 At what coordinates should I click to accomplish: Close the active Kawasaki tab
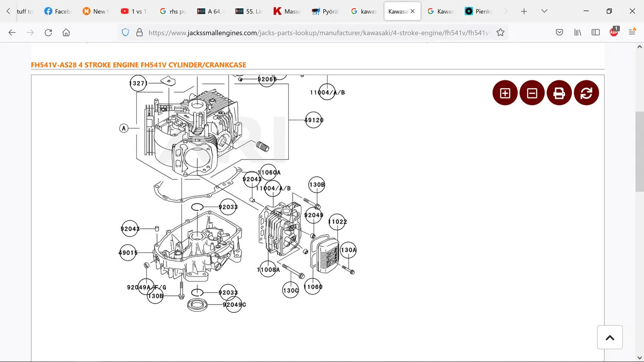click(x=413, y=11)
